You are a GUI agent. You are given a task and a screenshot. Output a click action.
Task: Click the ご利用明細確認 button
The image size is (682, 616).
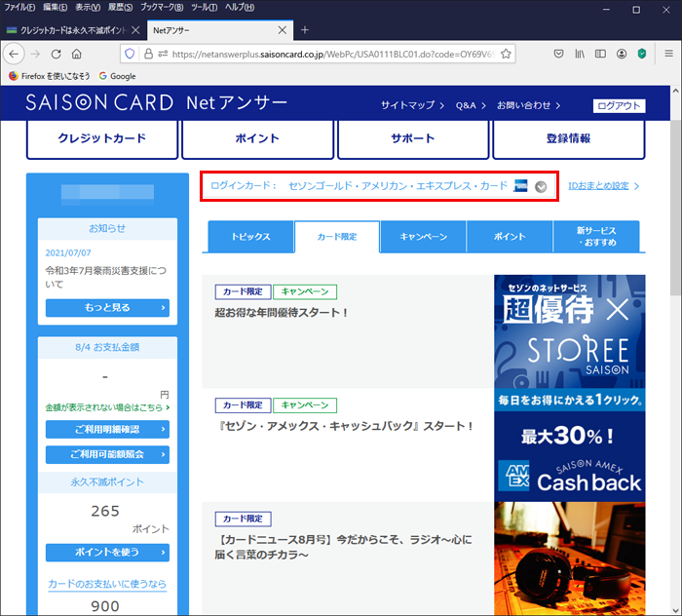[107, 429]
